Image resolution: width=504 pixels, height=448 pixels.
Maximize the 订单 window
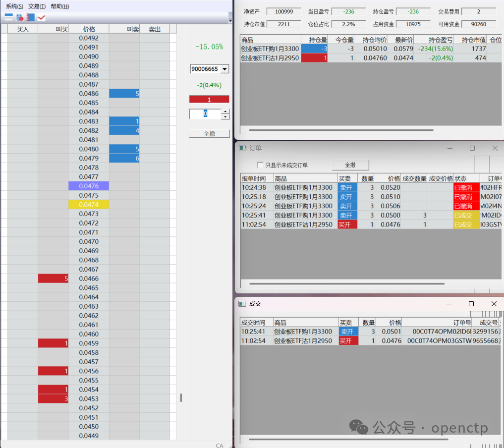(472, 148)
